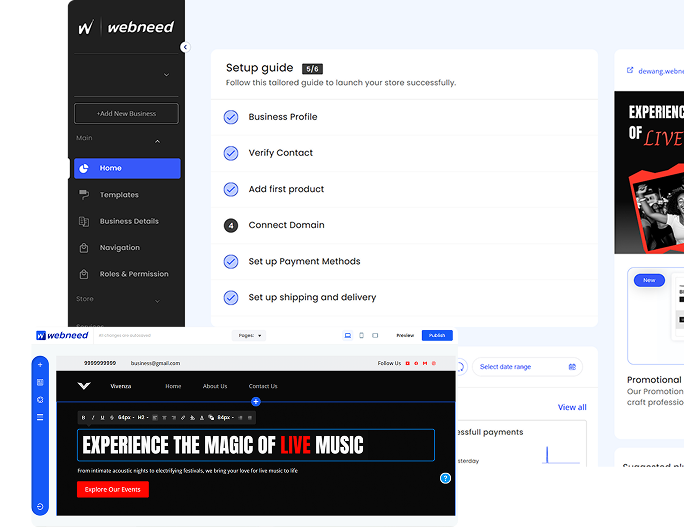Open the Connect Domain step 4

(x=404, y=225)
